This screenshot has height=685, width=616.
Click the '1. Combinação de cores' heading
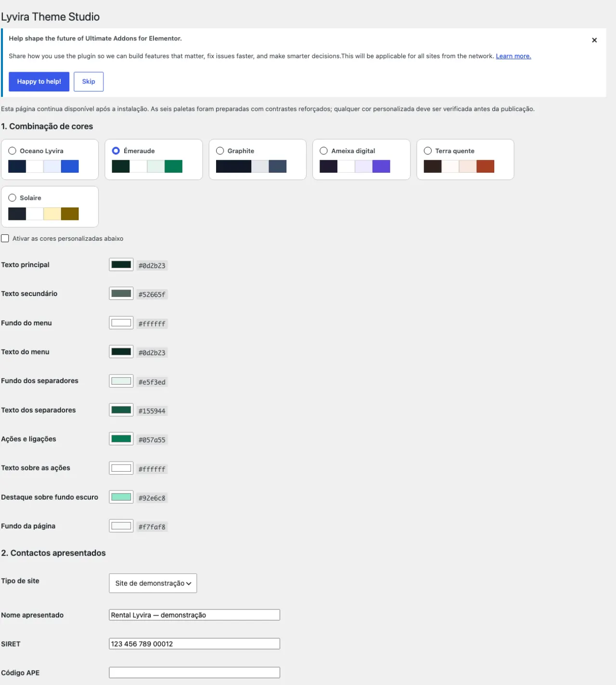coord(47,127)
